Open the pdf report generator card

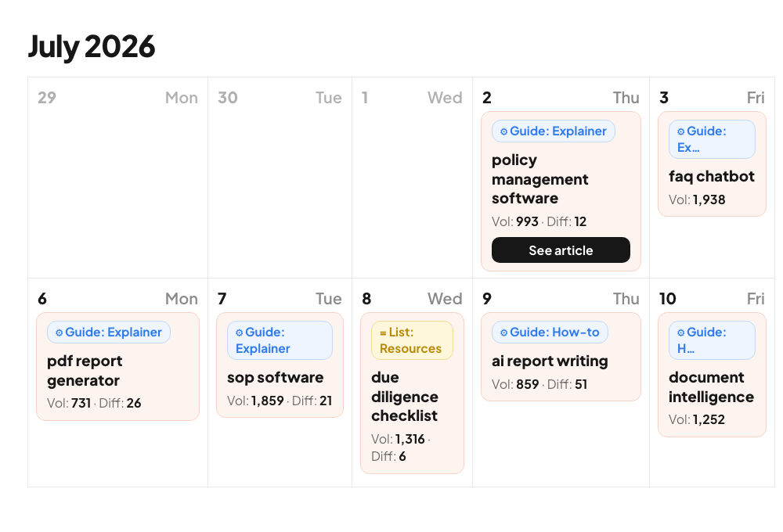(118, 367)
